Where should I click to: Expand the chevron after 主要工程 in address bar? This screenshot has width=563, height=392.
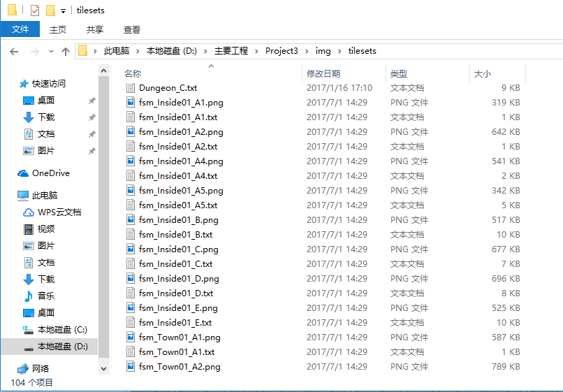[257, 52]
